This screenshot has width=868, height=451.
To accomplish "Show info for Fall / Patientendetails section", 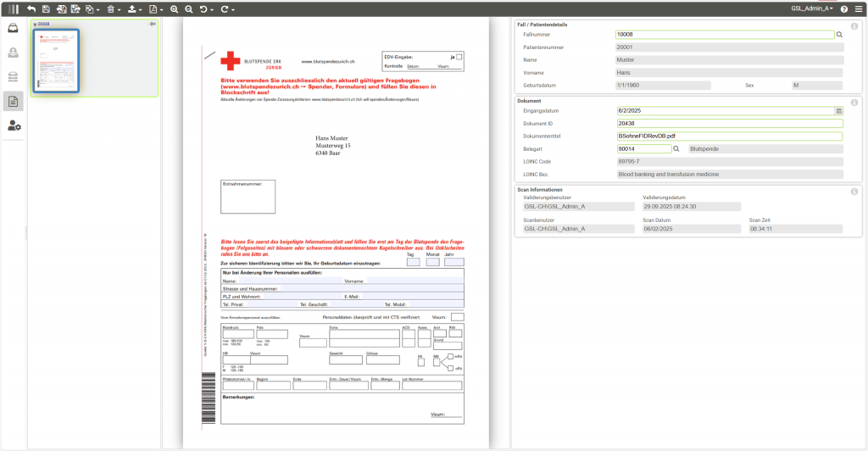I will (854, 26).
